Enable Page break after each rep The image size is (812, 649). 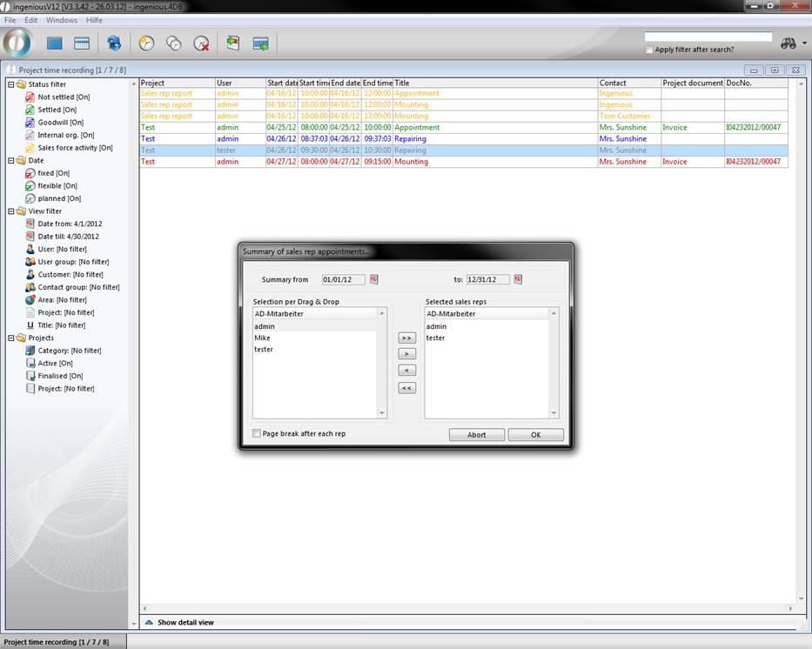coord(257,433)
